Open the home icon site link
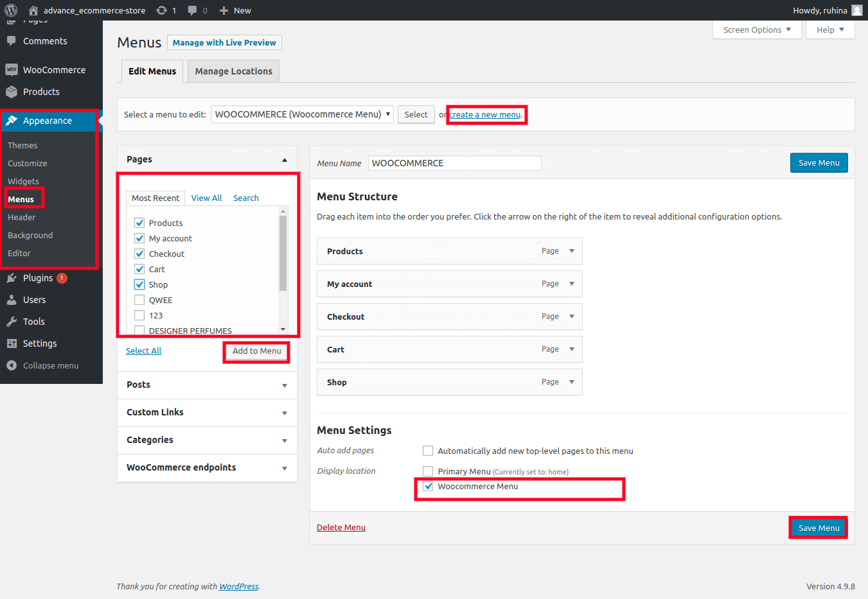This screenshot has width=868, height=599. [33, 10]
